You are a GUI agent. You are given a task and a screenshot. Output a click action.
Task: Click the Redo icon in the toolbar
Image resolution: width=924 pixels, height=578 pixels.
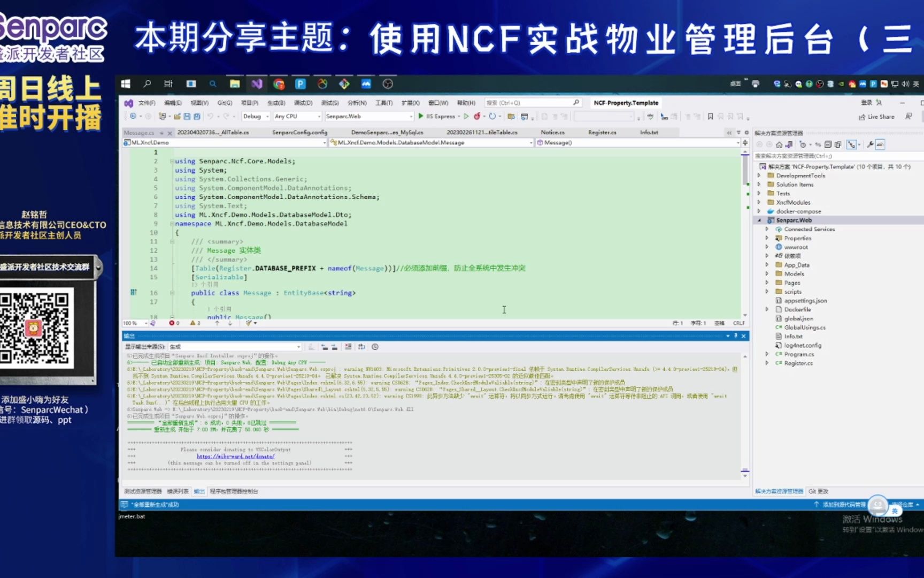226,116
